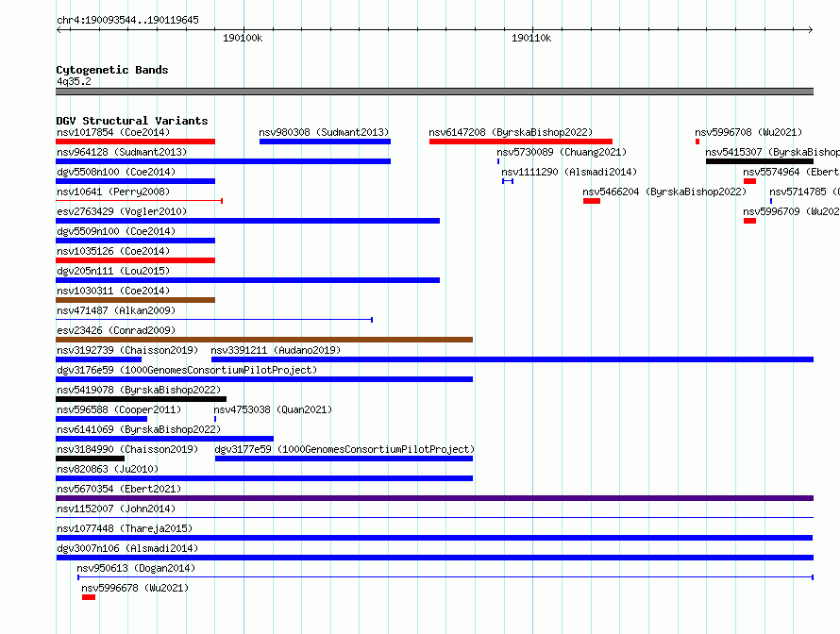Click the Cytogenetic Bands track title
The image size is (840, 634).
click(112, 70)
